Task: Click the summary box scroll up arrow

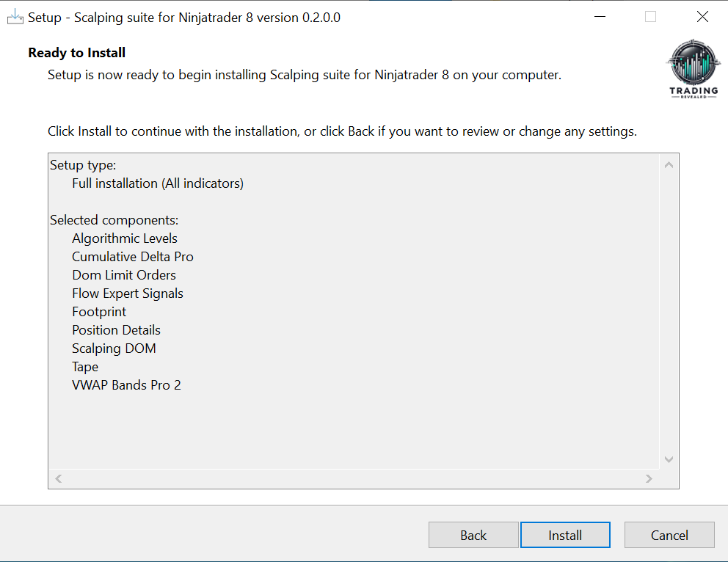Action: click(669, 165)
